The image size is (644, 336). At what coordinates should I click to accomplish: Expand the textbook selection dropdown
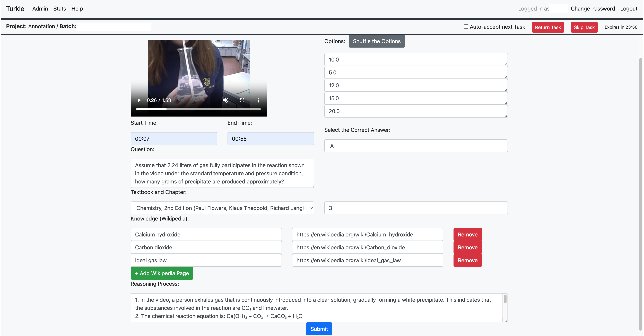(222, 208)
